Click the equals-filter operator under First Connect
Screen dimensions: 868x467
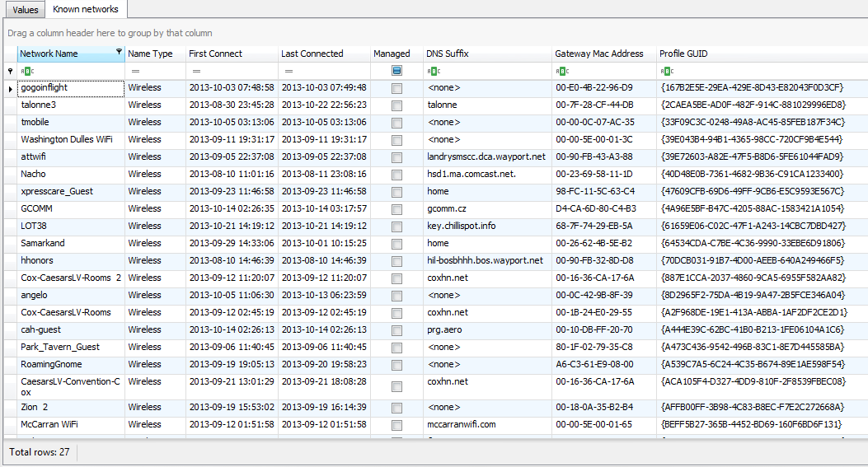click(x=196, y=71)
